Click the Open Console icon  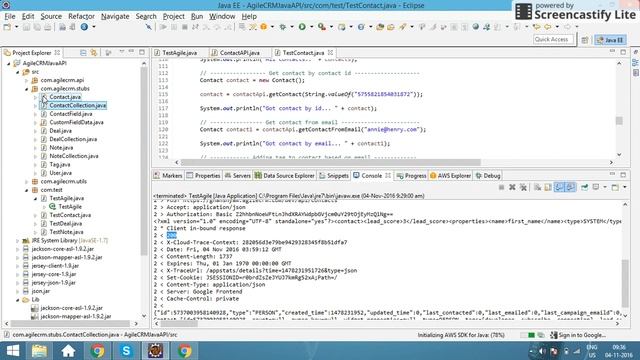click(615, 187)
